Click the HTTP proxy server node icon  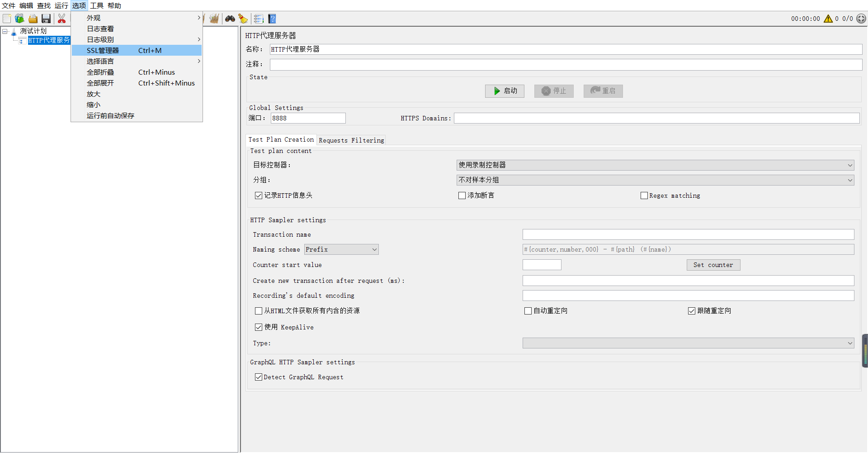pos(21,41)
